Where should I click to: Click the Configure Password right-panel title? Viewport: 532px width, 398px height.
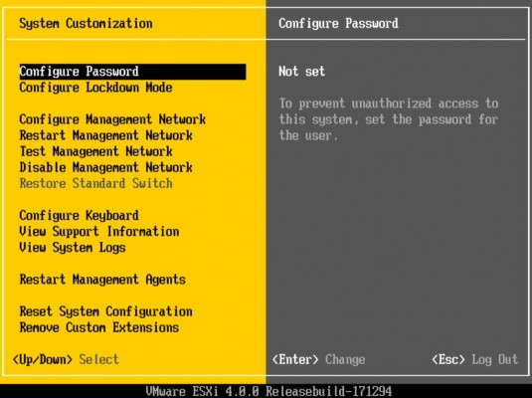338,24
